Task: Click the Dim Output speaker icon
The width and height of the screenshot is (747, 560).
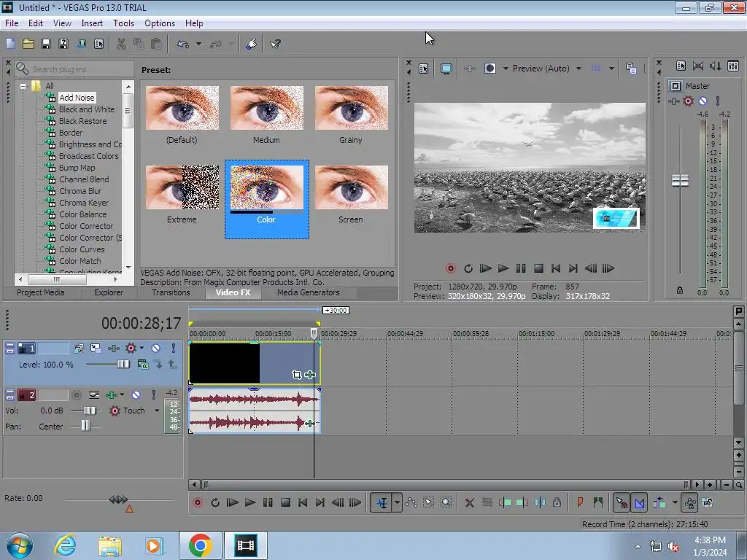Action: 715,66
